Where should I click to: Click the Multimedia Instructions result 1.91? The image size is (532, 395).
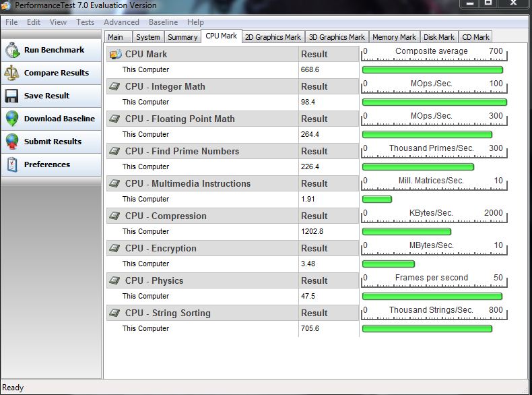pyautogui.click(x=308, y=199)
